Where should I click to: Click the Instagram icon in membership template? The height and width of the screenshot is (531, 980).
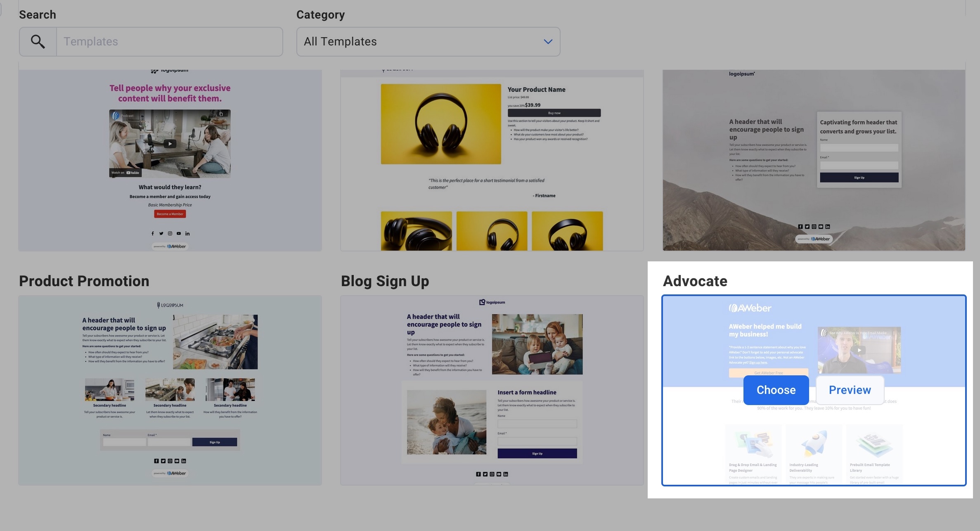pyautogui.click(x=170, y=234)
